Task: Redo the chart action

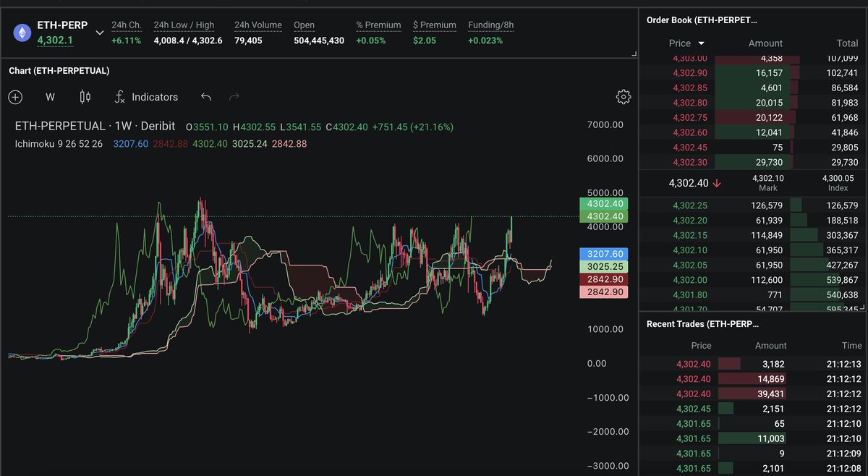Action: (x=234, y=97)
